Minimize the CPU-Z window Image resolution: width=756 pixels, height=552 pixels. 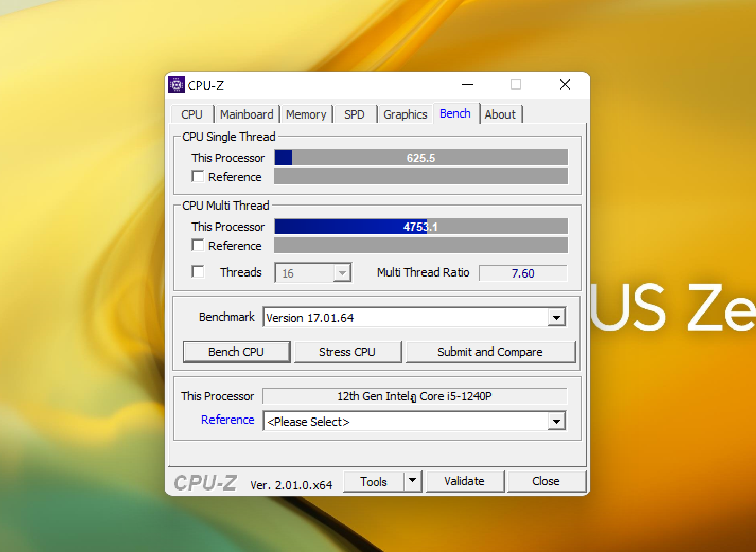[468, 85]
